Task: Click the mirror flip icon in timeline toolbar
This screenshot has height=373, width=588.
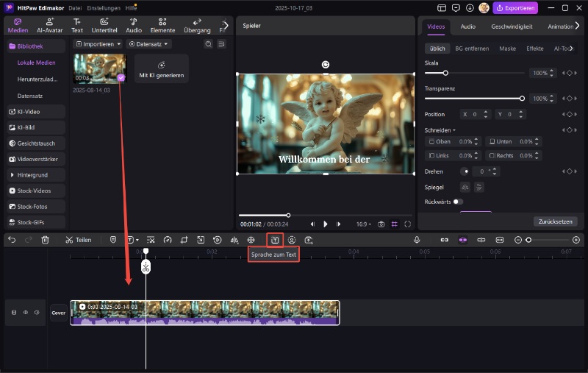Action: coord(234,240)
